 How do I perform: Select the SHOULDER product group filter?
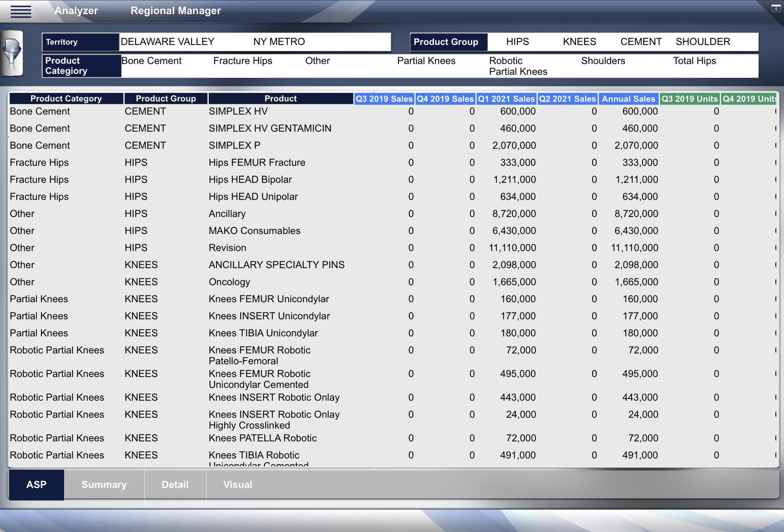pos(703,42)
